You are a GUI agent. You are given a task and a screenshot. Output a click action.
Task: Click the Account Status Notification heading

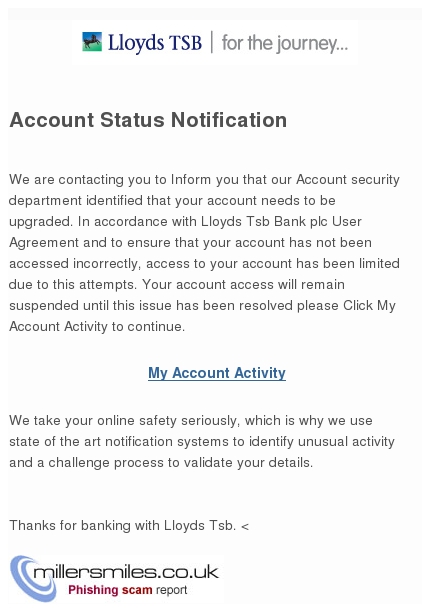pyautogui.click(x=148, y=120)
